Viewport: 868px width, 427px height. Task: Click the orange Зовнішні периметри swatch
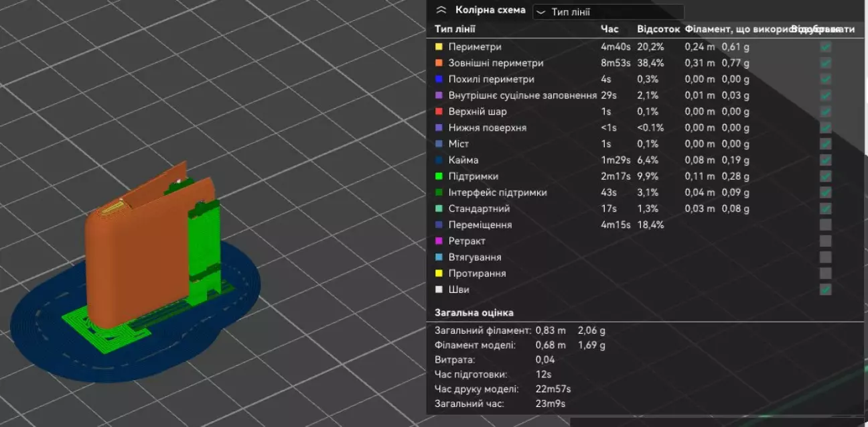pyautogui.click(x=439, y=63)
